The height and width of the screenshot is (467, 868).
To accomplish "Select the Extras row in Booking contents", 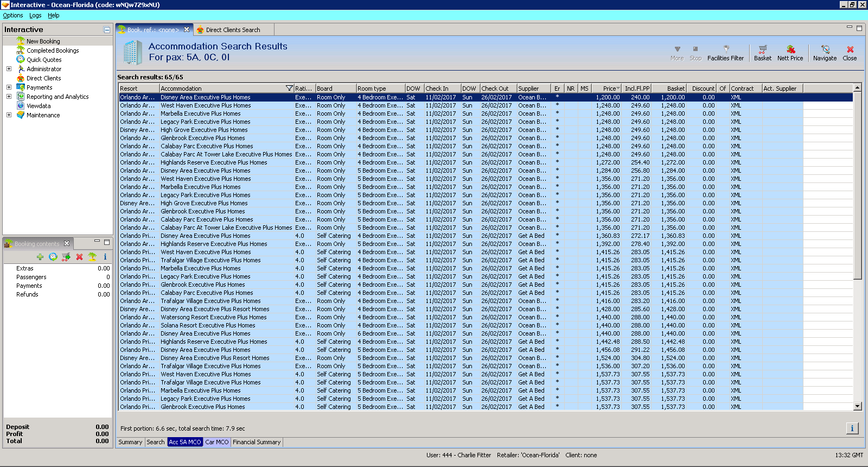I will pyautogui.click(x=58, y=268).
